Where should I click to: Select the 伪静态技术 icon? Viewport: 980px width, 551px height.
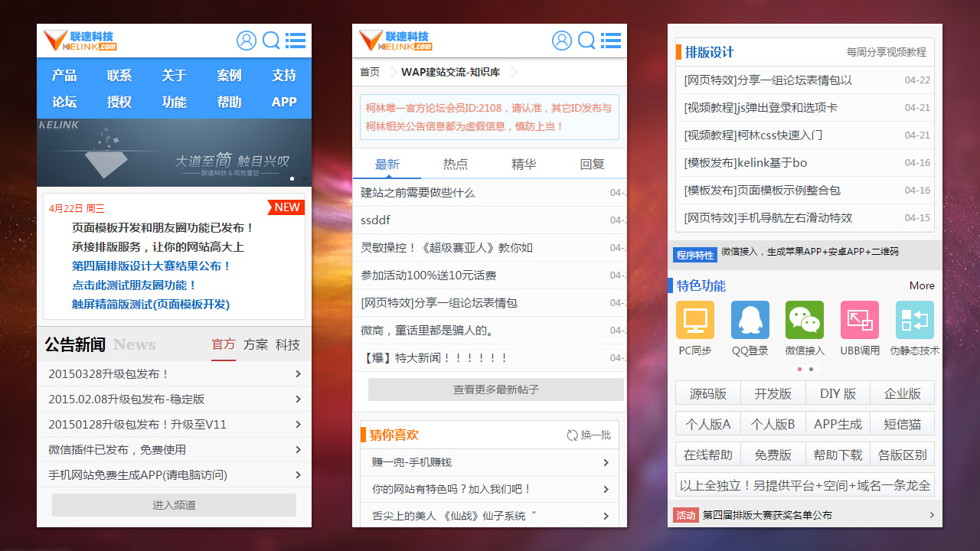click(x=914, y=320)
